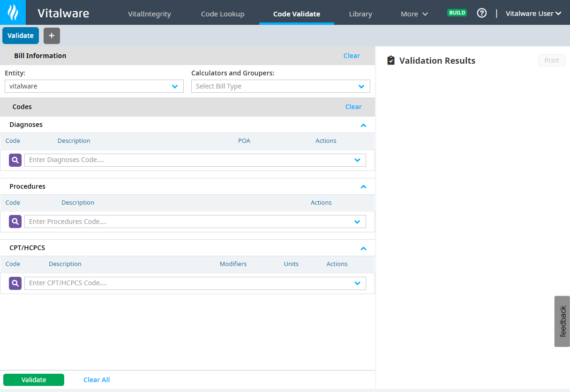
Task: Open the Vitalware User account menu
Action: pyautogui.click(x=533, y=14)
